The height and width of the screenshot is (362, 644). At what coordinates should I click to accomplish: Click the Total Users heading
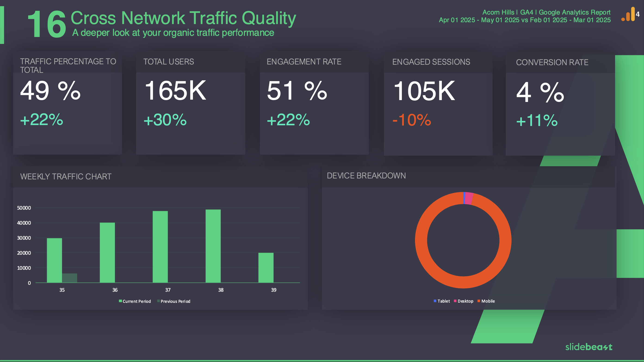[x=168, y=62]
